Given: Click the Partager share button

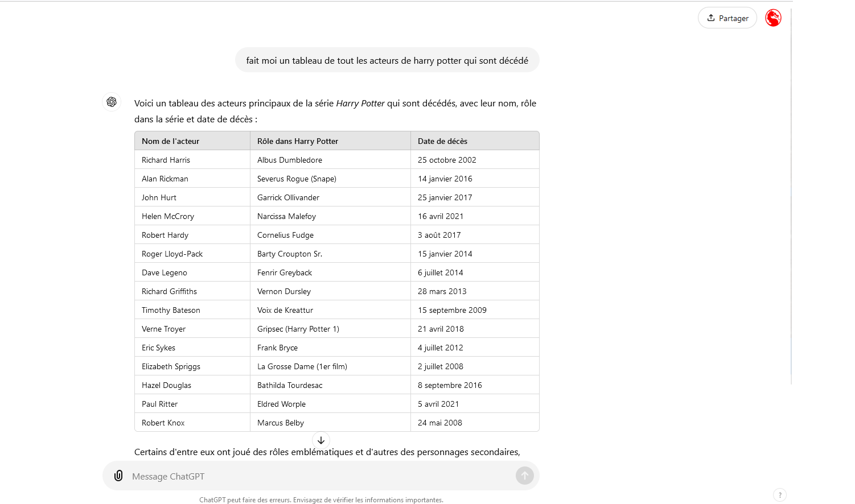Looking at the screenshot, I should (727, 18).
